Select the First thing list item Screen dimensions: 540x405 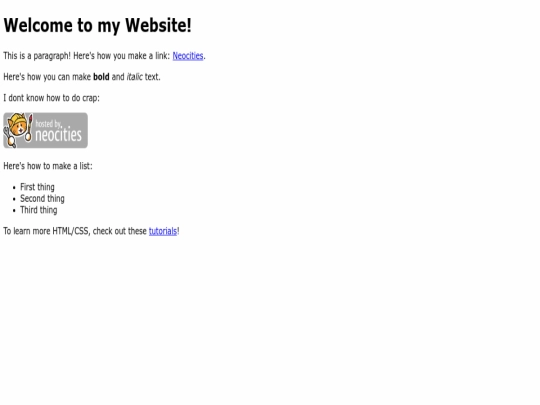[37, 187]
